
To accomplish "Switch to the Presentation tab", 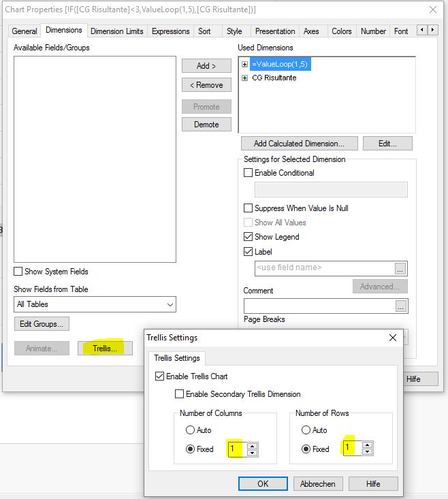I will coord(275,31).
